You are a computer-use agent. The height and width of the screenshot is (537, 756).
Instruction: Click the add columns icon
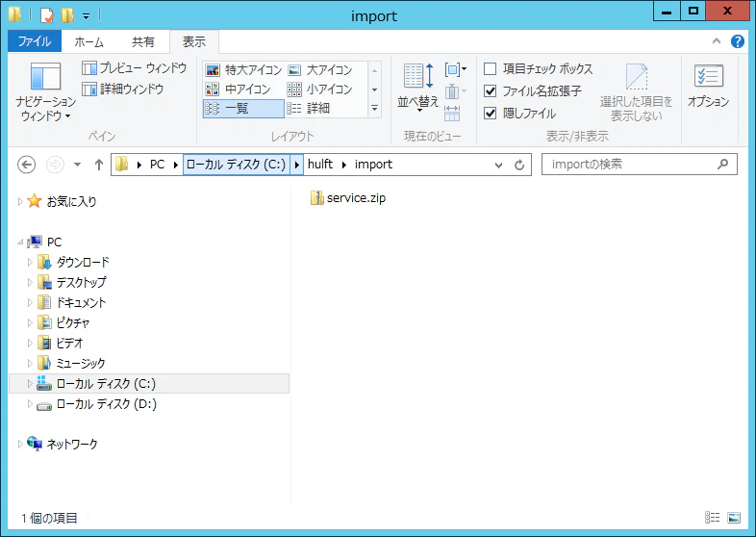tap(456, 91)
